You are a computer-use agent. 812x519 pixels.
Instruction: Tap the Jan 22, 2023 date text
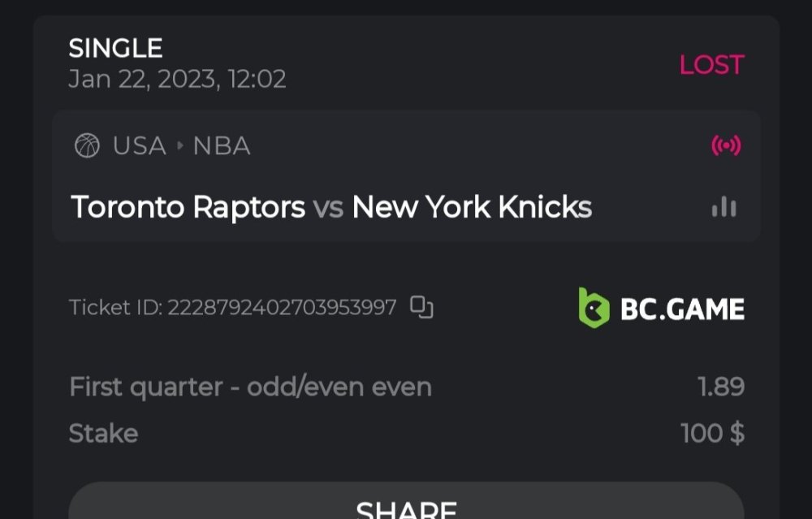pos(177,80)
